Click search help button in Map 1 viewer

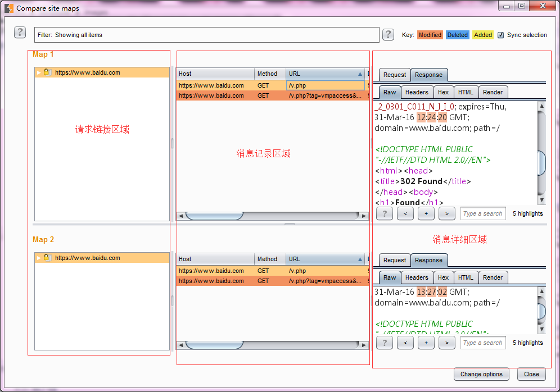[x=385, y=213]
